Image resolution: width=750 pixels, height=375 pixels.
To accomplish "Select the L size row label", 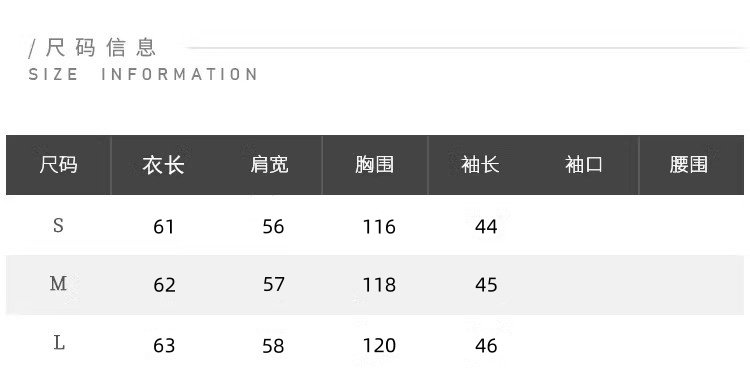I will [59, 343].
